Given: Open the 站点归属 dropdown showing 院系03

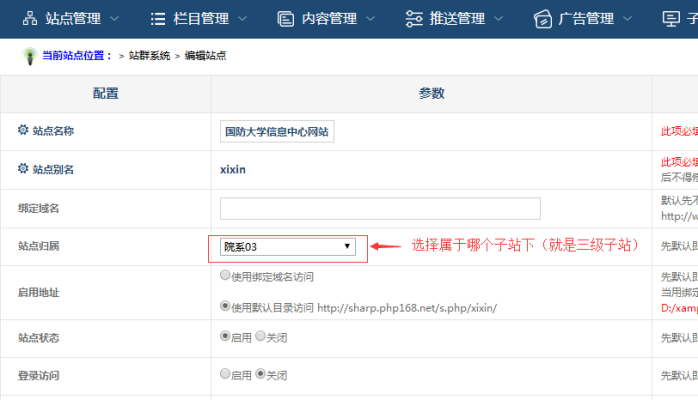Looking at the screenshot, I should click(287, 246).
